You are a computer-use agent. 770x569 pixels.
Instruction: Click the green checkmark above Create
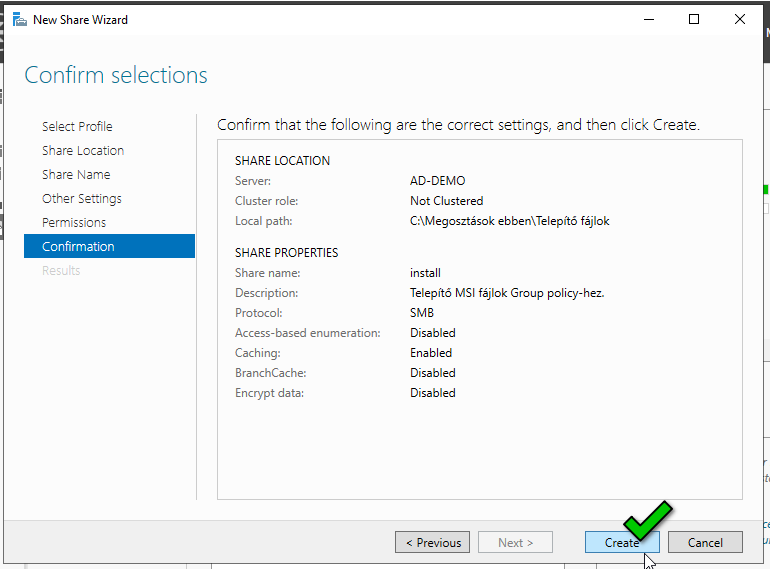[x=646, y=519]
